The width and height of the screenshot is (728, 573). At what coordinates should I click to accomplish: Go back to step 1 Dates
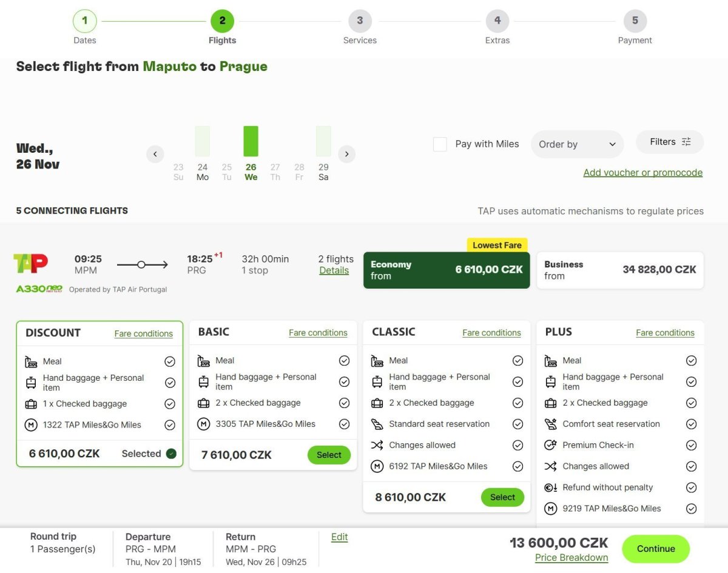click(84, 21)
